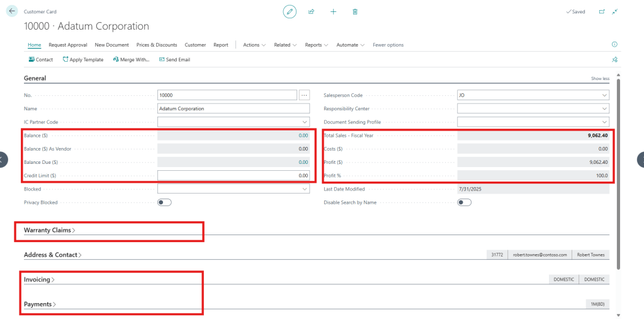Open the Actions menu
The height and width of the screenshot is (319, 644).
254,45
